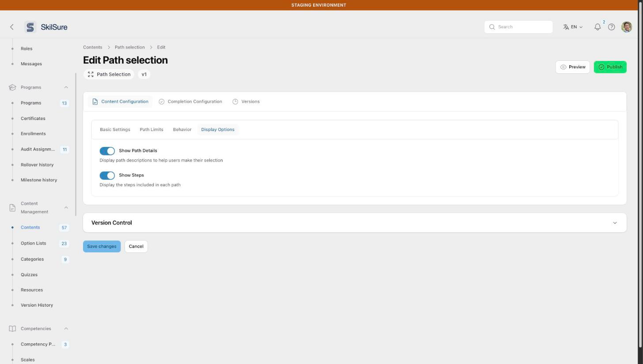Open Resources in the sidebar
643x364 pixels.
click(x=32, y=290)
